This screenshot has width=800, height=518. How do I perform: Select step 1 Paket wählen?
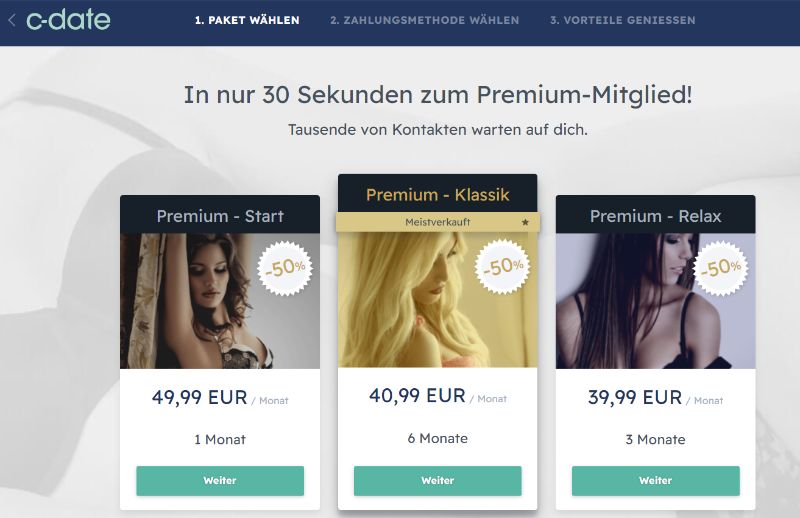pyautogui.click(x=247, y=20)
